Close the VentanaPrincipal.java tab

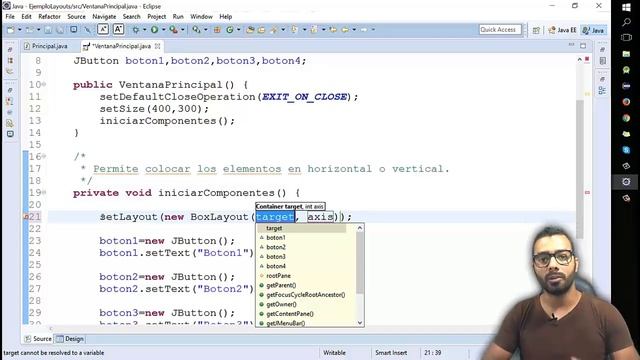(157, 46)
